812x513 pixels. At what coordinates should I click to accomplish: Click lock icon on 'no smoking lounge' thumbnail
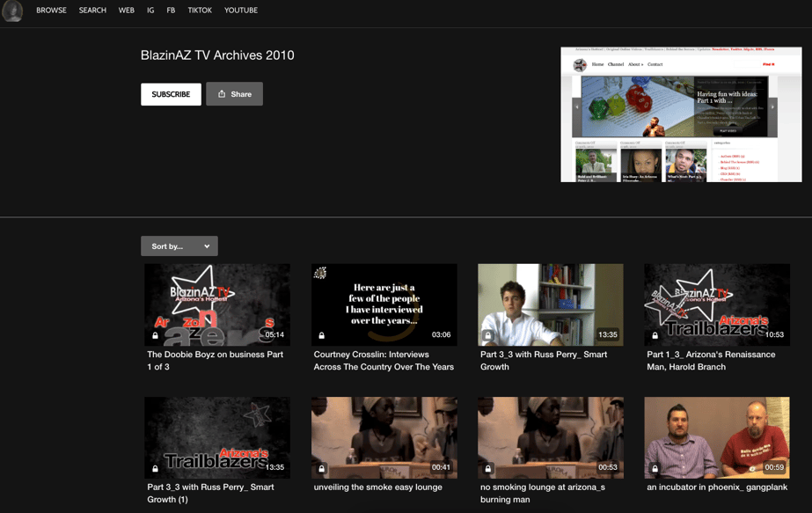[x=488, y=468]
